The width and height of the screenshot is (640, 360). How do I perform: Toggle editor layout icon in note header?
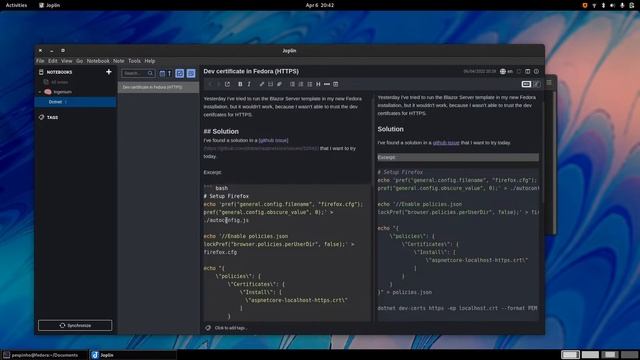click(x=528, y=71)
